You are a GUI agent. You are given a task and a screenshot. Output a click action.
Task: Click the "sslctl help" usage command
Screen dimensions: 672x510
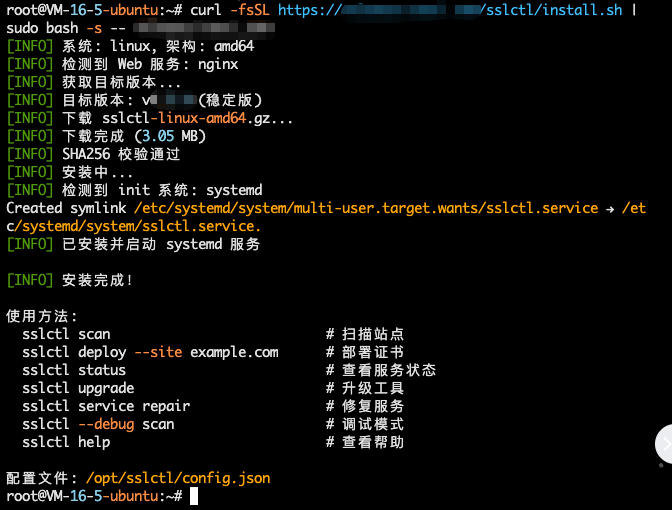coord(66,442)
